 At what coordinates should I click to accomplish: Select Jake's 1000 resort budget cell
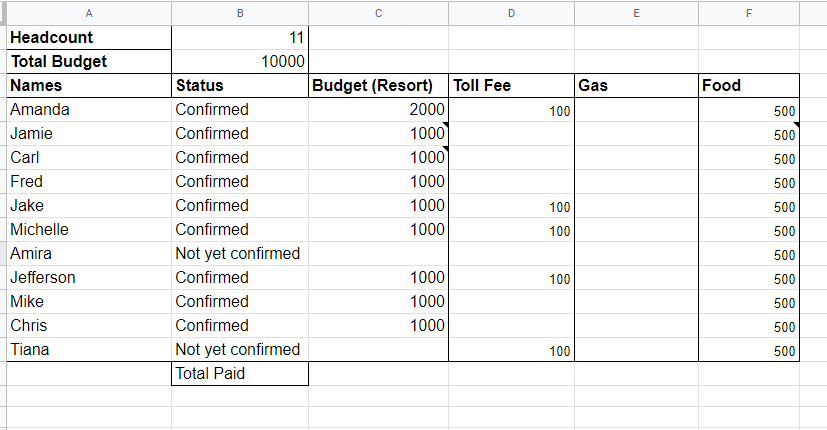point(379,206)
